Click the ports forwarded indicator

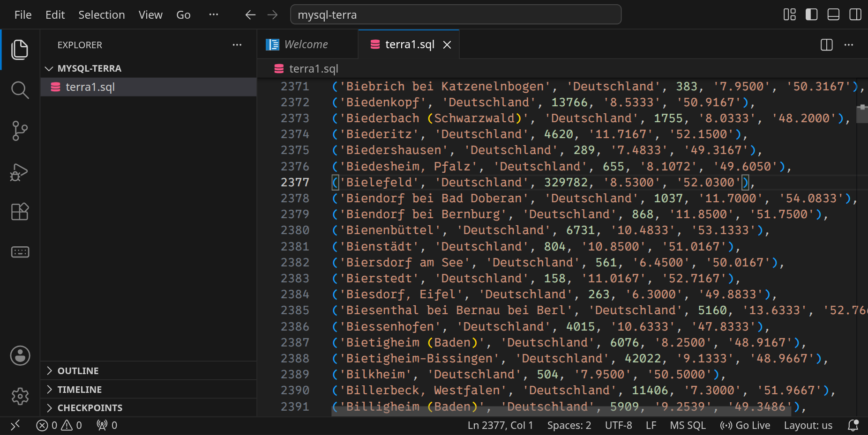(107, 425)
